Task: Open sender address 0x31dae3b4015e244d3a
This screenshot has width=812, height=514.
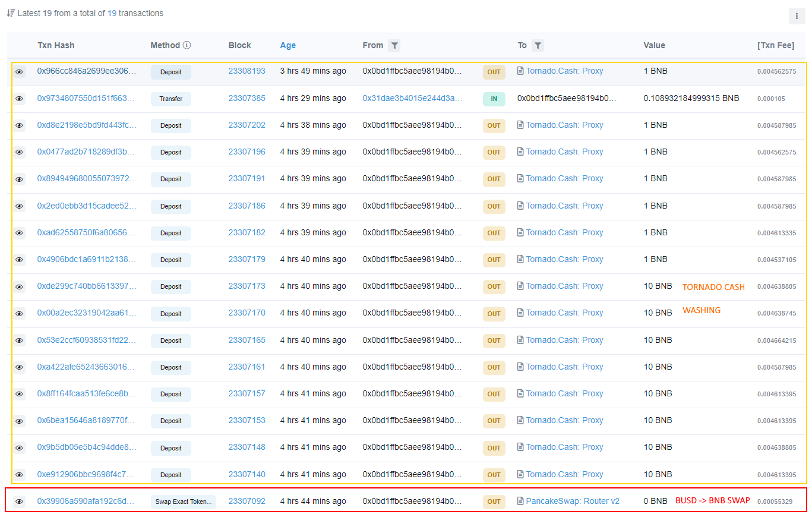Action: [x=412, y=98]
